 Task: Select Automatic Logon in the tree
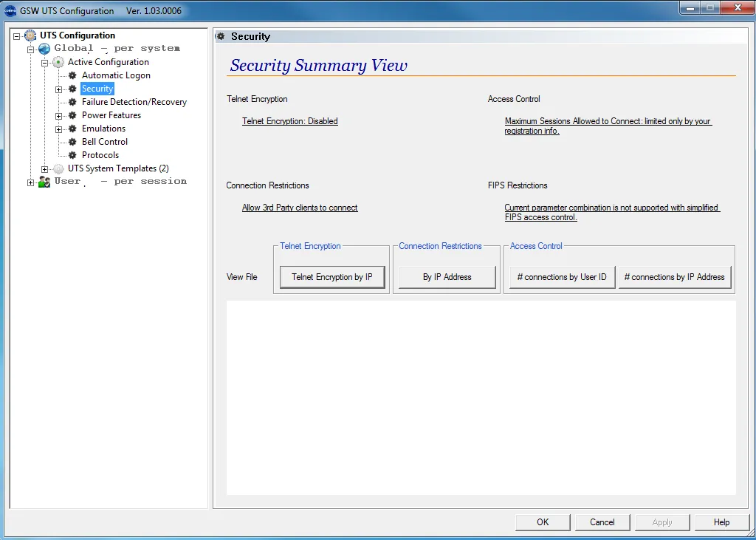[116, 75]
